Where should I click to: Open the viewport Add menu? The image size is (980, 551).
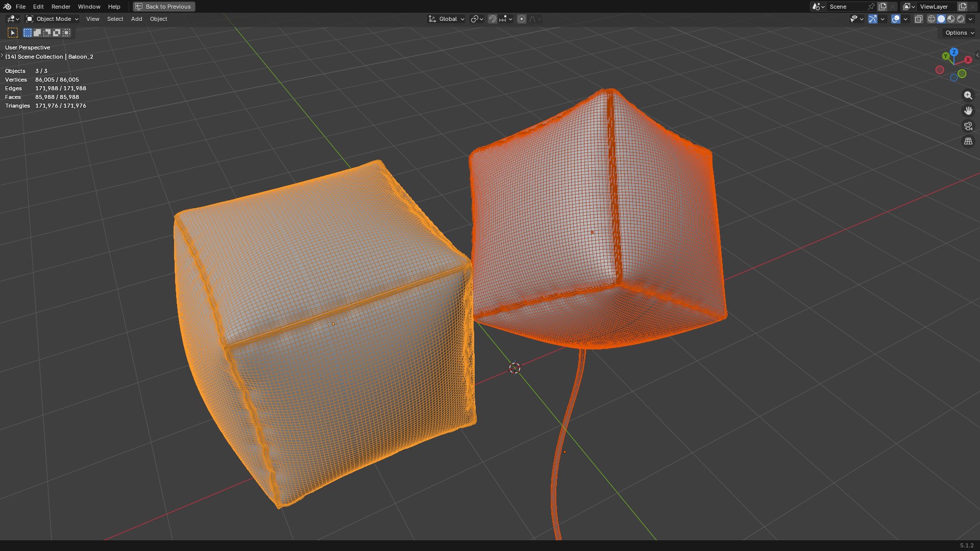pyautogui.click(x=136, y=19)
